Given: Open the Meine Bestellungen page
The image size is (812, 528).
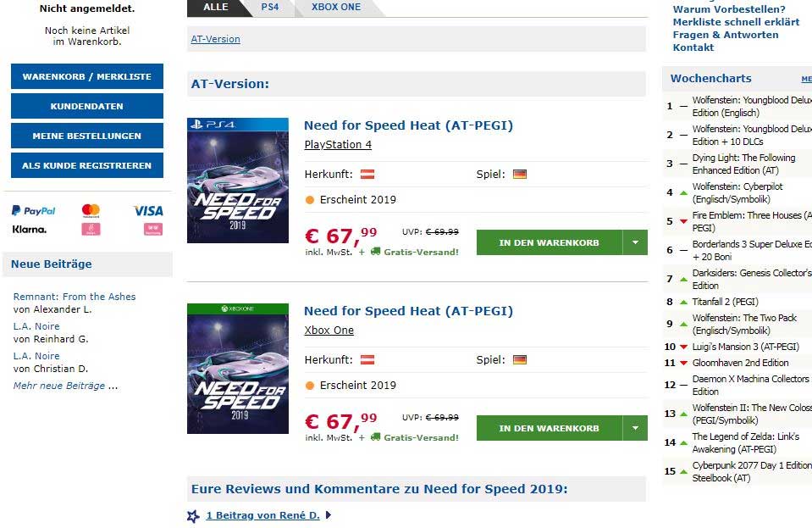Looking at the screenshot, I should (87, 136).
